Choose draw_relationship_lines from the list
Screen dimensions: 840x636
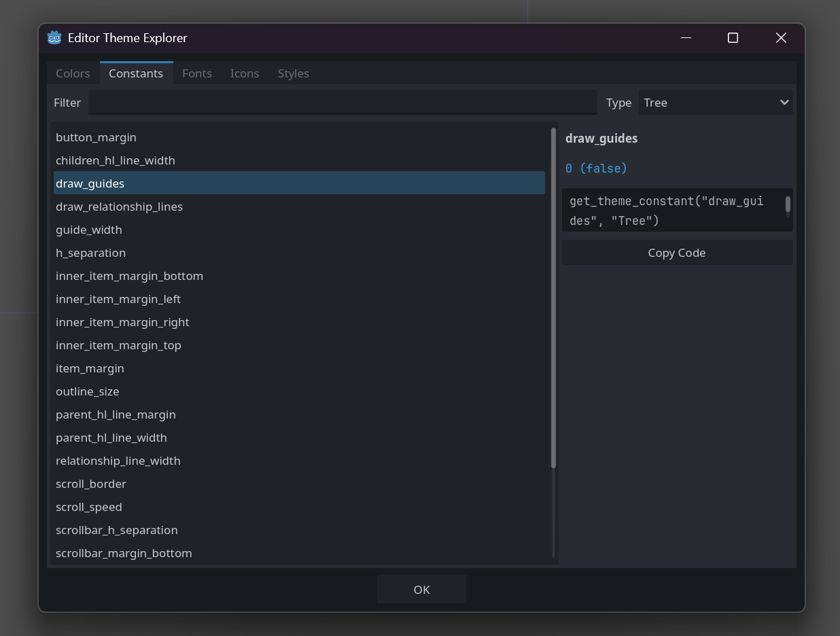click(299, 207)
